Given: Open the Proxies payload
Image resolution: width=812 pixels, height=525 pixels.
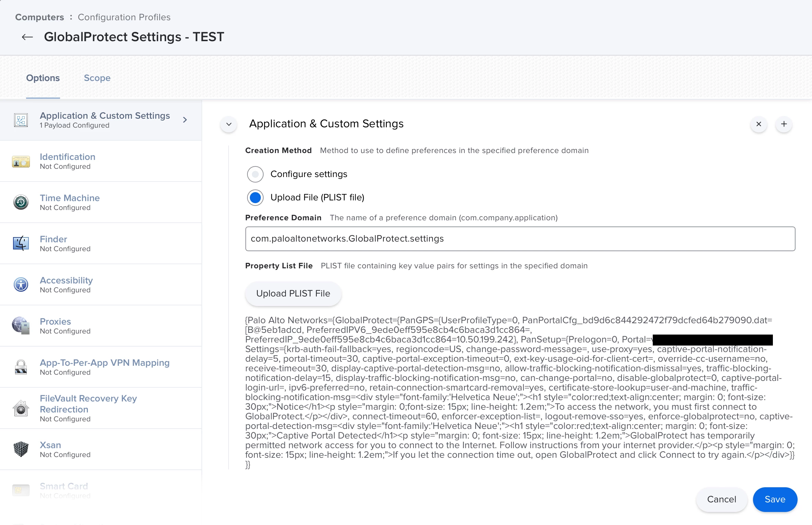Looking at the screenshot, I should click(x=101, y=326).
